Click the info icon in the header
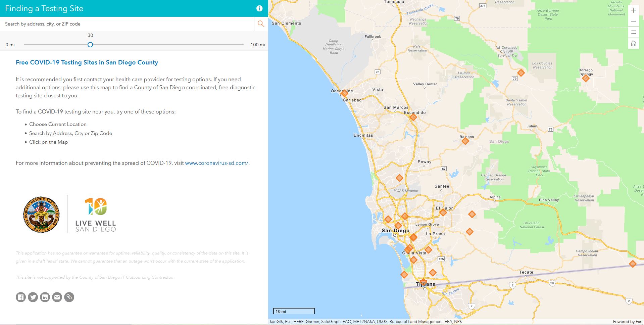The image size is (644, 325). pos(259,9)
